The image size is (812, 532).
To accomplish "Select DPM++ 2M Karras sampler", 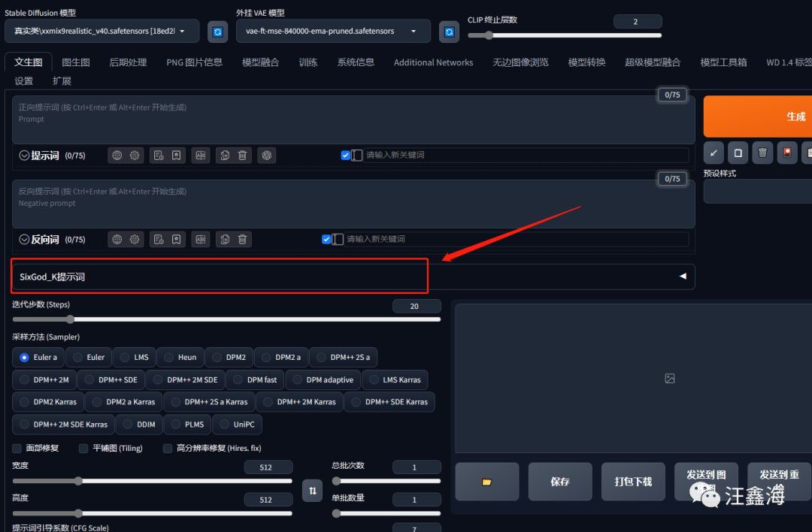I will (299, 402).
